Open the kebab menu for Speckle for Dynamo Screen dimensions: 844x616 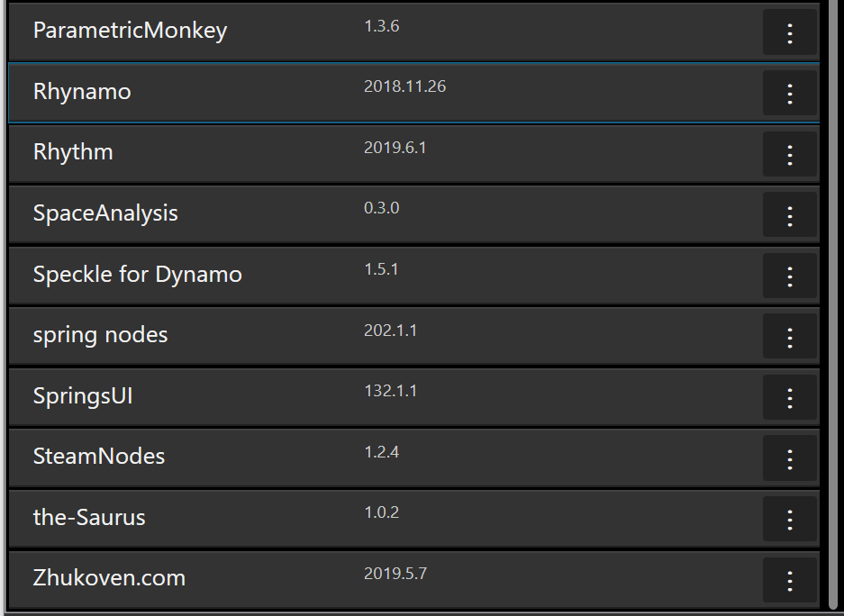[790, 275]
